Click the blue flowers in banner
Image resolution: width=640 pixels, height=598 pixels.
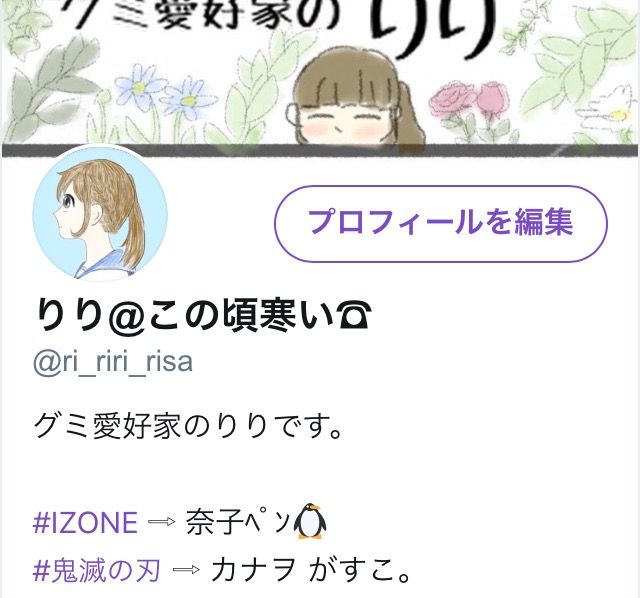(x=165, y=95)
